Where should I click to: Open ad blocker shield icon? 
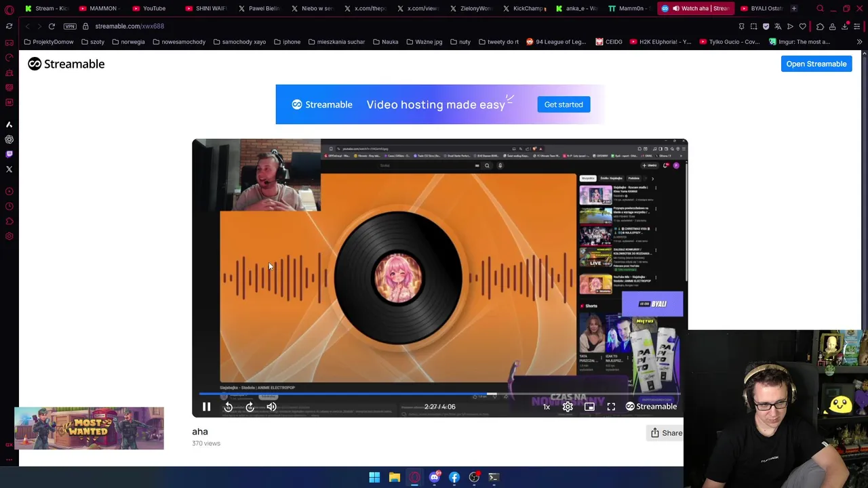pos(766,26)
